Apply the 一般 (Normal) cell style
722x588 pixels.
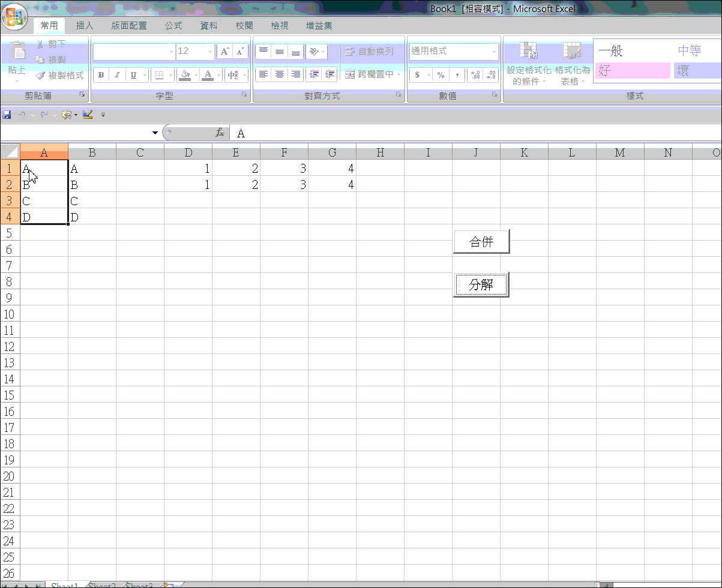tap(633, 51)
